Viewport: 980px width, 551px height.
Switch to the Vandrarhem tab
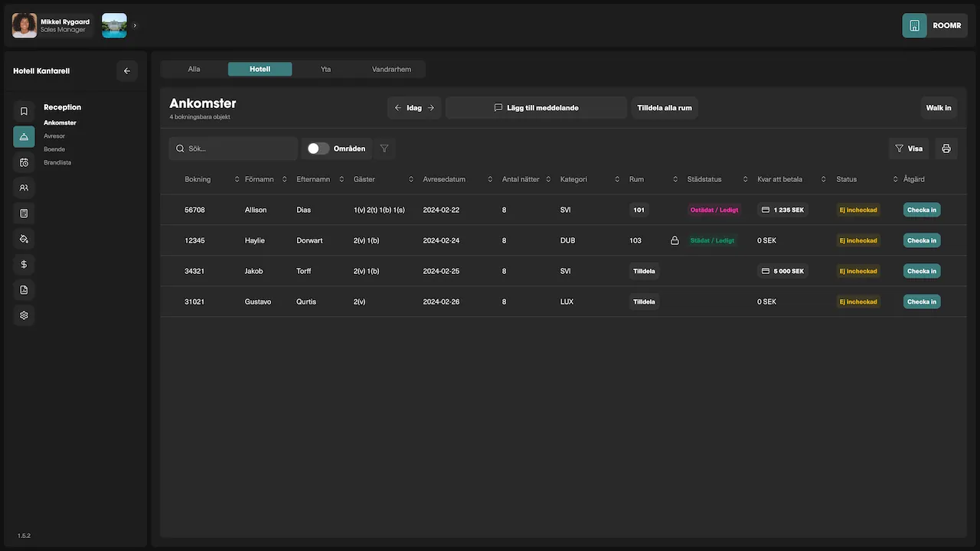point(391,69)
